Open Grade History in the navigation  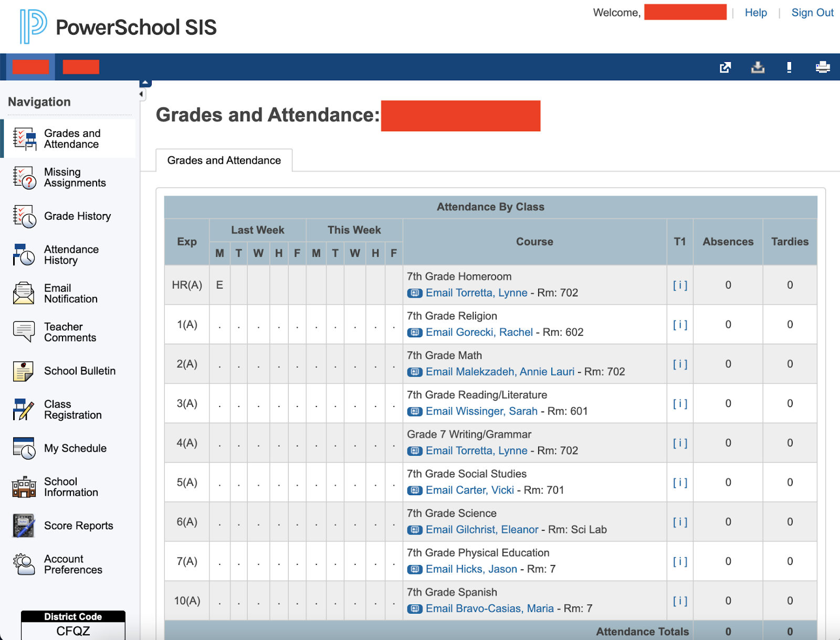click(78, 216)
